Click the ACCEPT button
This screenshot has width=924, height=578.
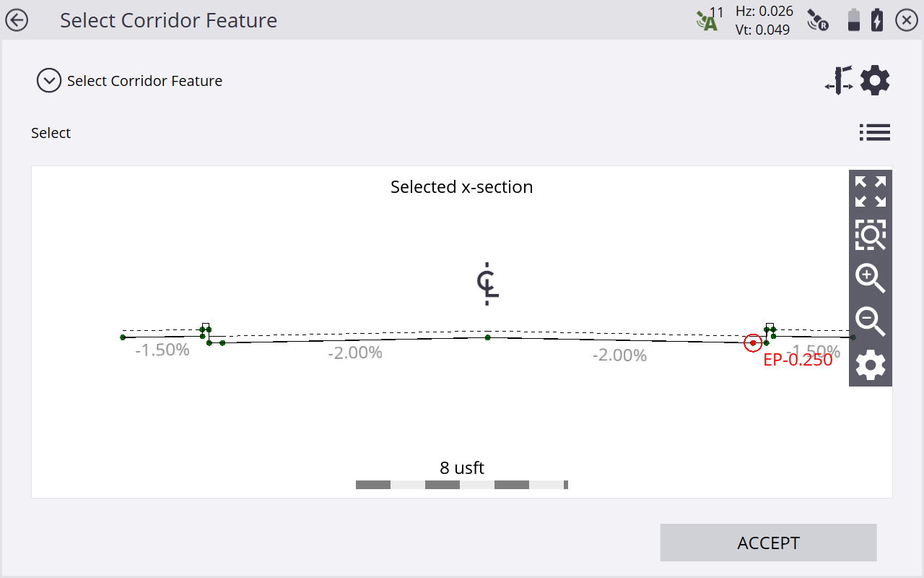768,543
